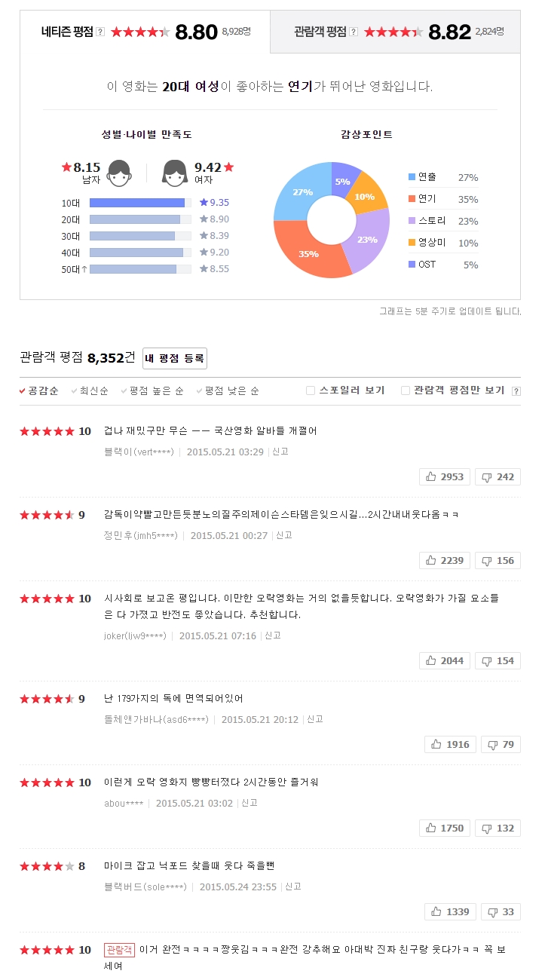Enable the 스포일러 보기 checkbox
This screenshot has width=548, height=980.
coord(311,390)
